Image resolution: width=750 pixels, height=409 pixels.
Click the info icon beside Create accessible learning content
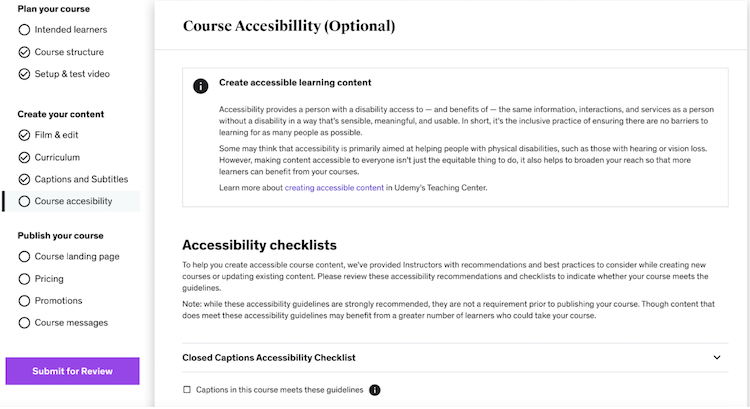201,86
